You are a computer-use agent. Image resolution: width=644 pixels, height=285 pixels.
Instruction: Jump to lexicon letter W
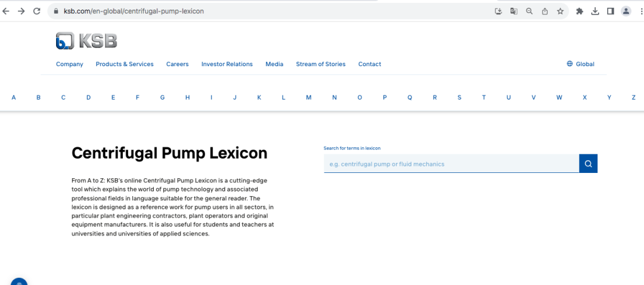[x=559, y=97]
